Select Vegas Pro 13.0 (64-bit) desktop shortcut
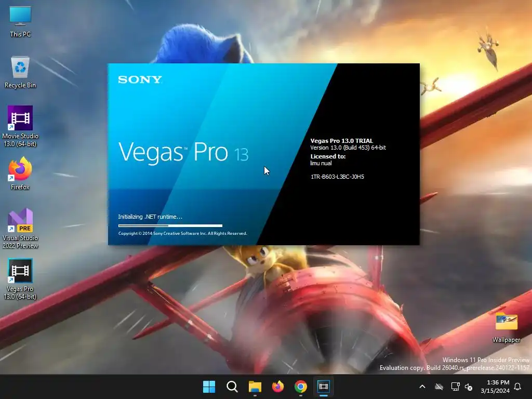Viewport: 532px width, 399px height. 20,279
